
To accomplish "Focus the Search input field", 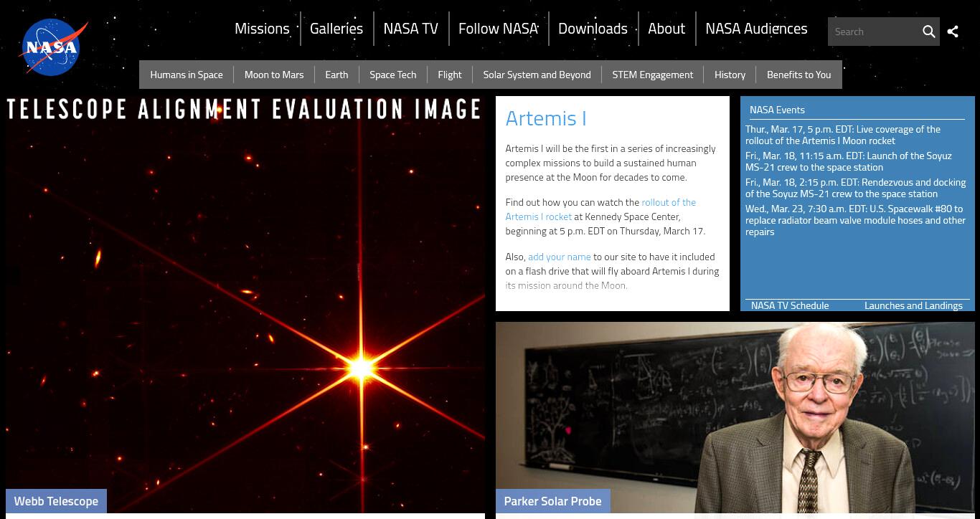I will click(x=873, y=32).
